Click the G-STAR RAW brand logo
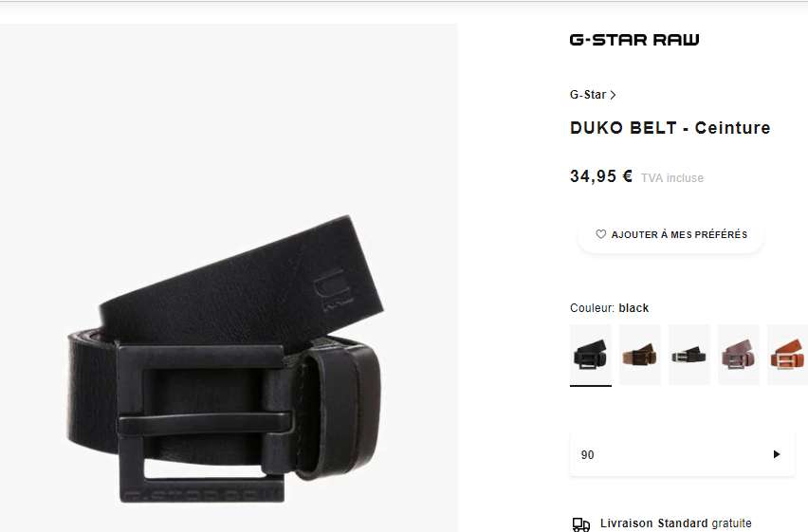808x532 pixels. pyautogui.click(x=634, y=40)
